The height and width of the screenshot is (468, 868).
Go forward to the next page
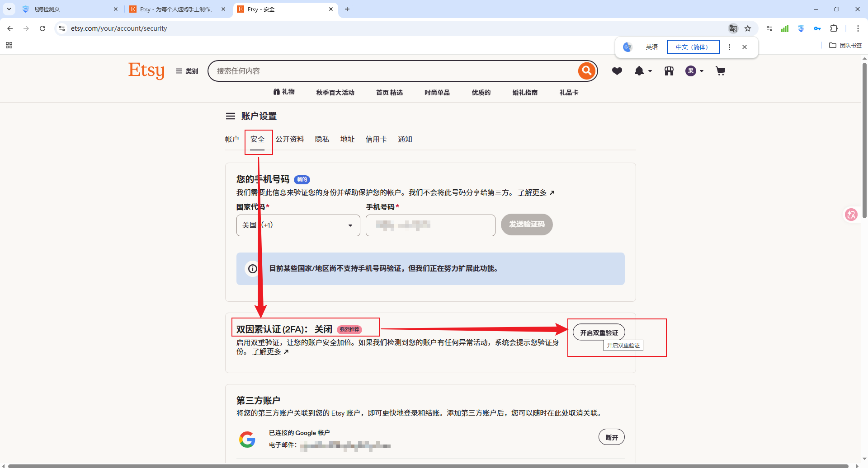coord(26,28)
